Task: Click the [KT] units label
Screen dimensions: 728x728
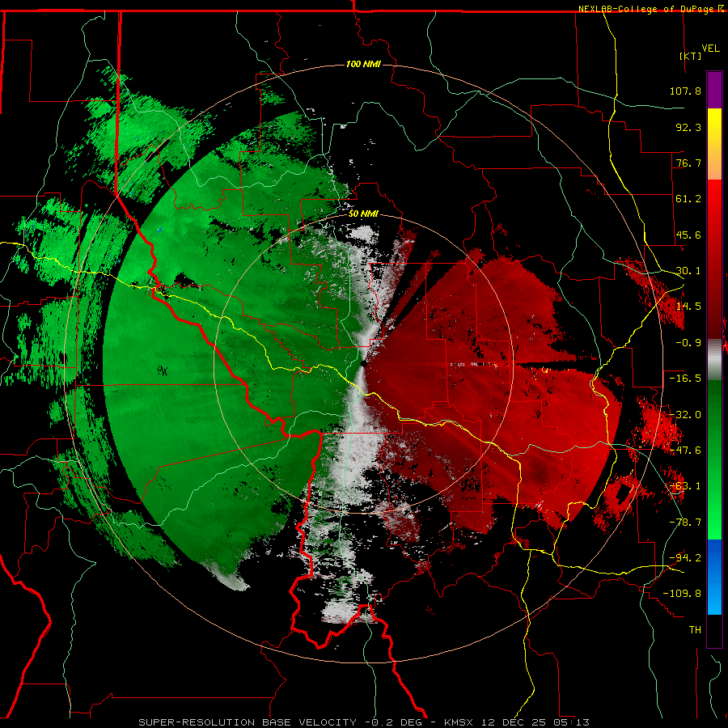Action: [x=691, y=56]
